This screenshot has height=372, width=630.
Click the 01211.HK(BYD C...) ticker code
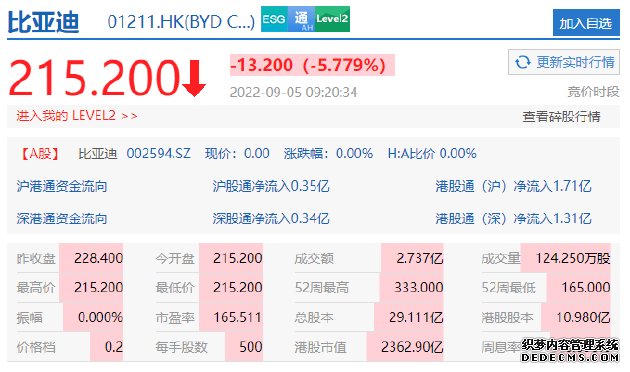pyautogui.click(x=181, y=22)
